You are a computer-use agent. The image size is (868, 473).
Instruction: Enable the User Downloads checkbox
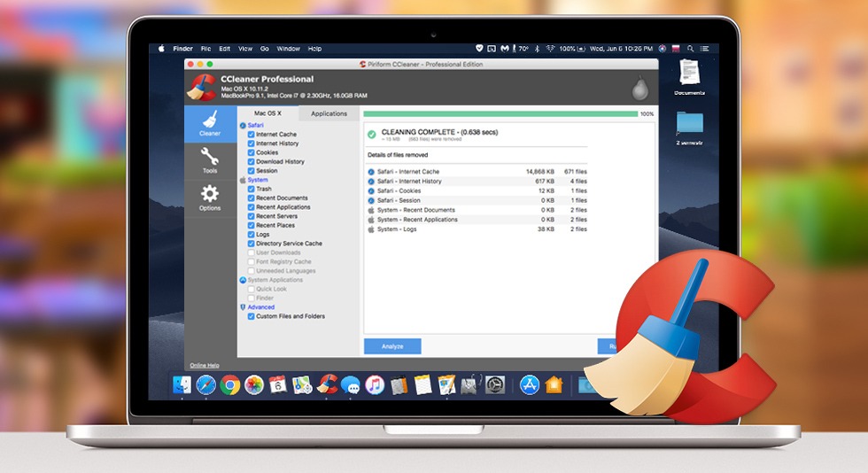(251, 252)
